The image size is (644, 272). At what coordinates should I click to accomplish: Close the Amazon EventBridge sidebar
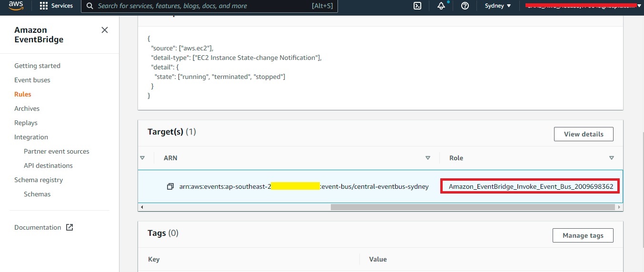105,30
